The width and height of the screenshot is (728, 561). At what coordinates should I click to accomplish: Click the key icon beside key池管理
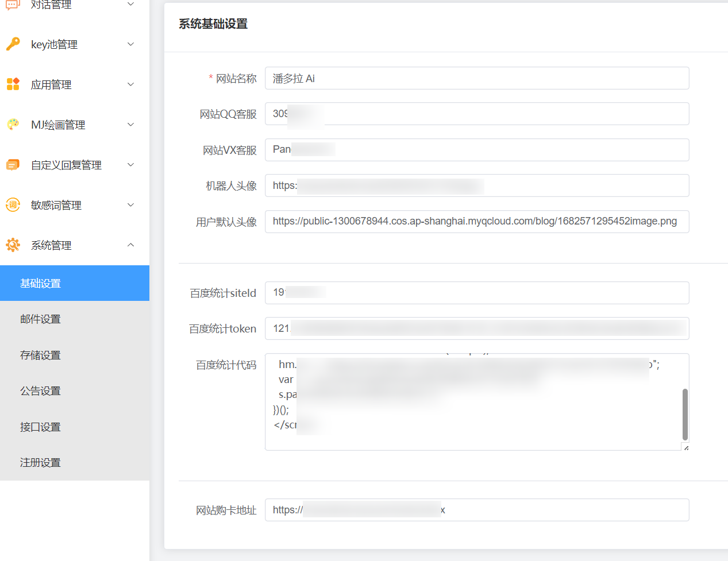click(13, 44)
